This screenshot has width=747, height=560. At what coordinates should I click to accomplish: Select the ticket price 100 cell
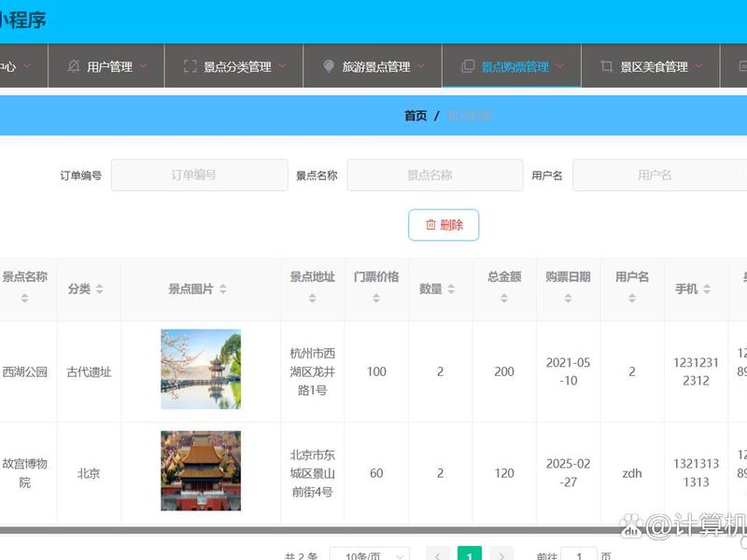pos(376,371)
